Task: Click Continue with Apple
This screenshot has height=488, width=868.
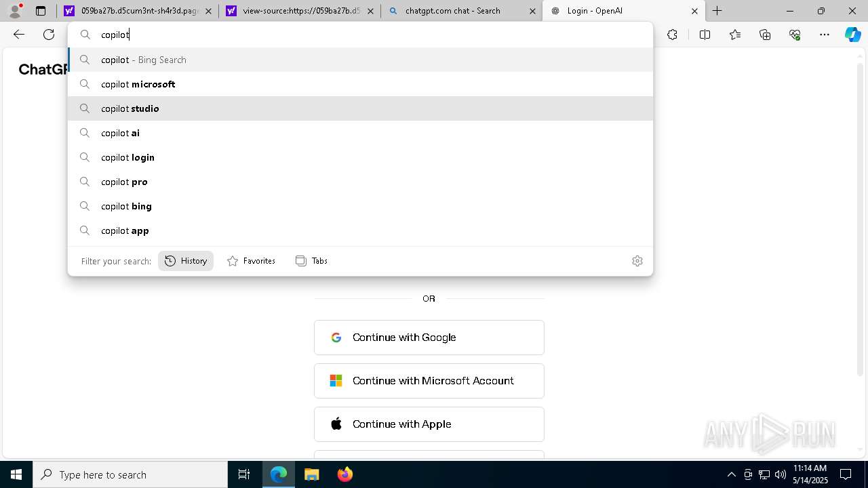Action: [x=429, y=424]
